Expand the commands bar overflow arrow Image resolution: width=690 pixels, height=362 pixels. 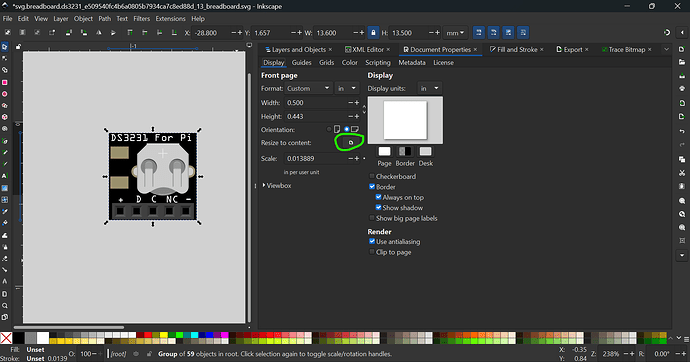click(682, 255)
